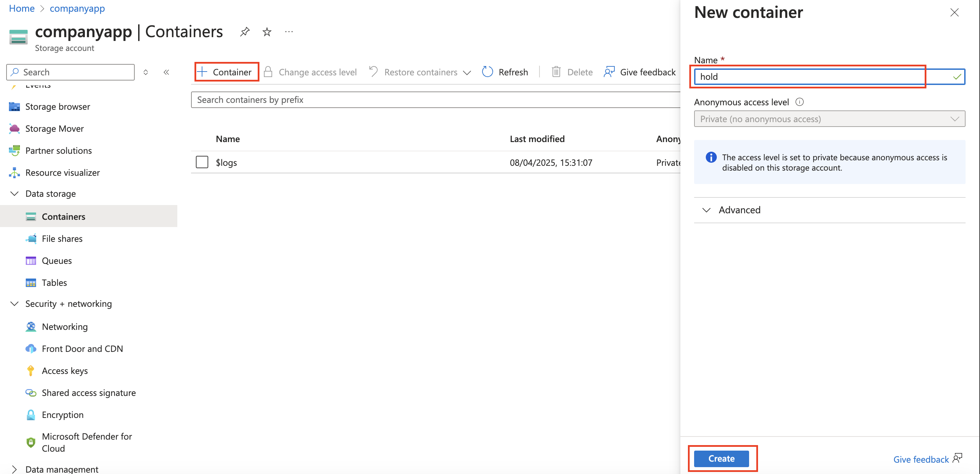Image resolution: width=980 pixels, height=474 pixels.
Task: Collapse the sidebar with double chevron
Action: [x=166, y=72]
